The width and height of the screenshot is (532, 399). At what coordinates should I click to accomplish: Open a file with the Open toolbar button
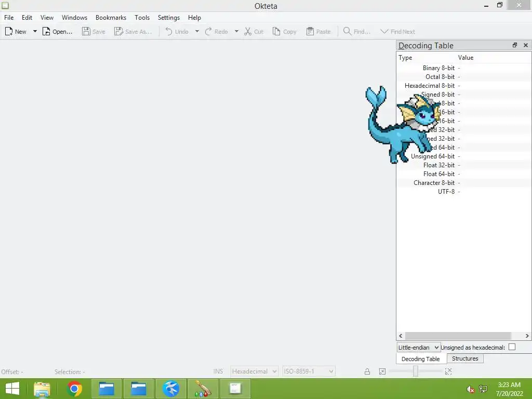click(57, 32)
